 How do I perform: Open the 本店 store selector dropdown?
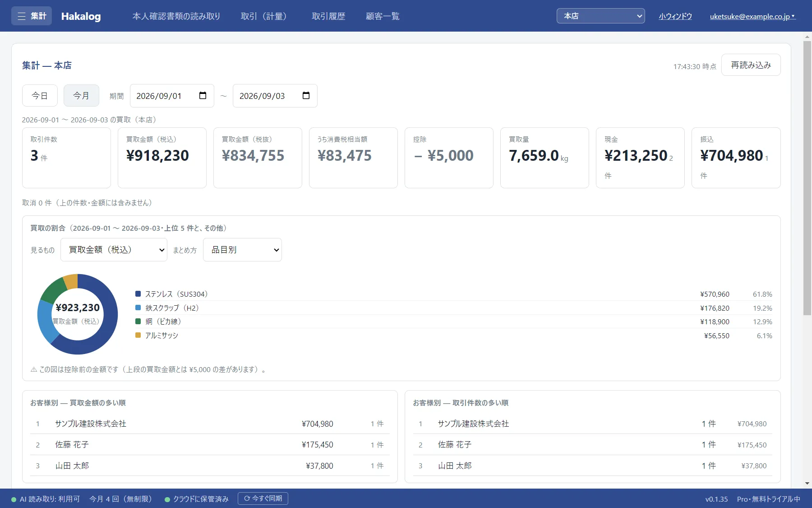coord(600,16)
